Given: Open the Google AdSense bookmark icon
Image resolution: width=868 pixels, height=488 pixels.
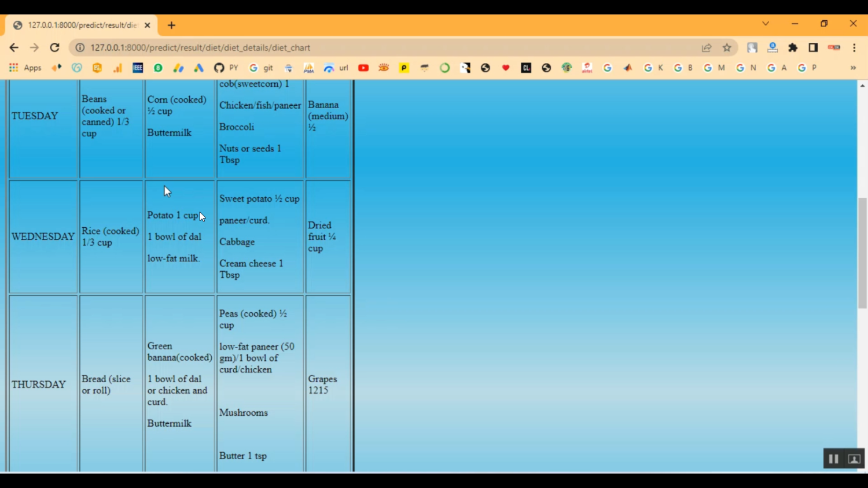Looking at the screenshot, I should 178,68.
